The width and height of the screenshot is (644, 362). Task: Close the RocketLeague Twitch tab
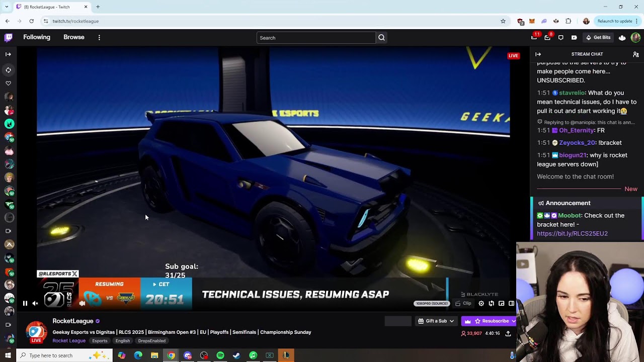(x=86, y=7)
